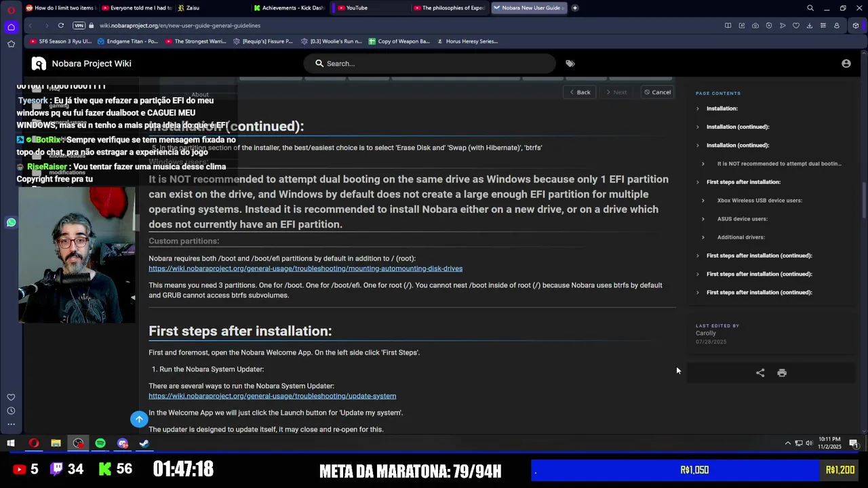This screenshot has width=868, height=488.
Task: Open the tags browse icon next to search
Action: point(570,64)
